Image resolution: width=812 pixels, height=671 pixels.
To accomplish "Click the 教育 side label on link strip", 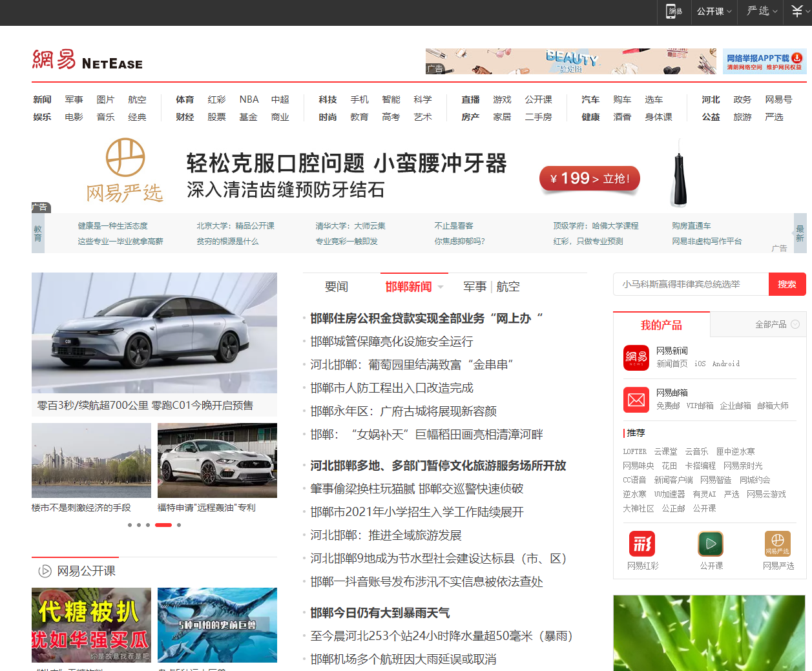I will click(x=37, y=233).
